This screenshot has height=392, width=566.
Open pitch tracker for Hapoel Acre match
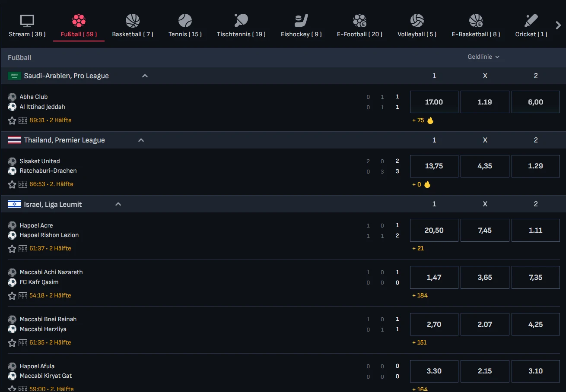tap(23, 249)
